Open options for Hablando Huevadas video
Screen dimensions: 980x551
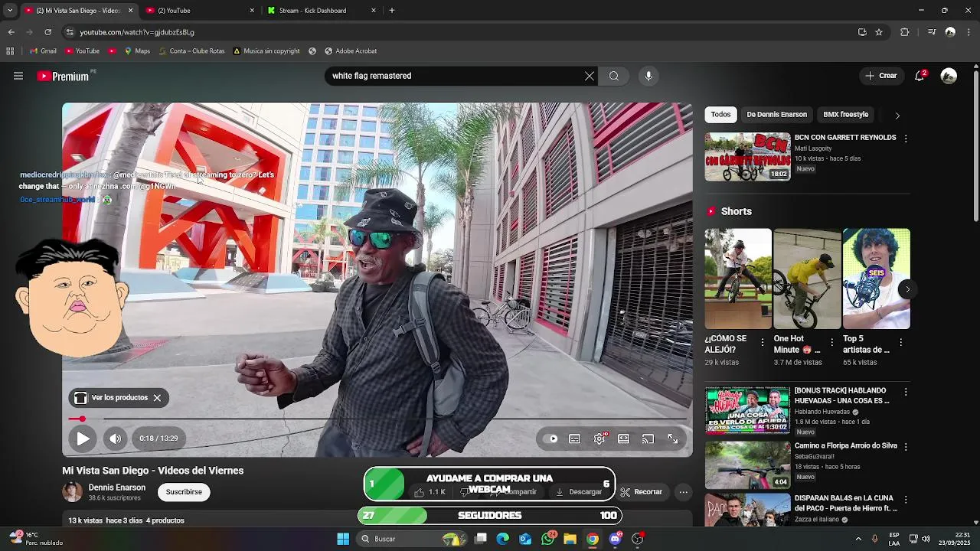(x=906, y=392)
